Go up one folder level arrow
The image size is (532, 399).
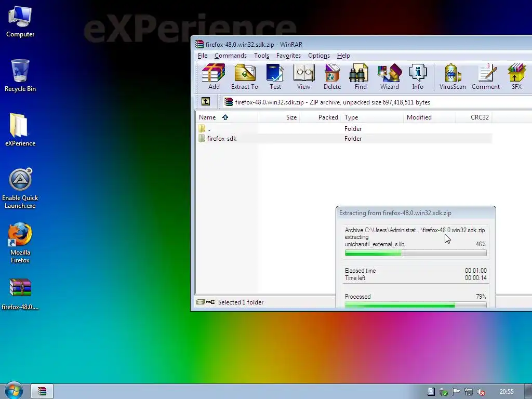pyautogui.click(x=206, y=101)
